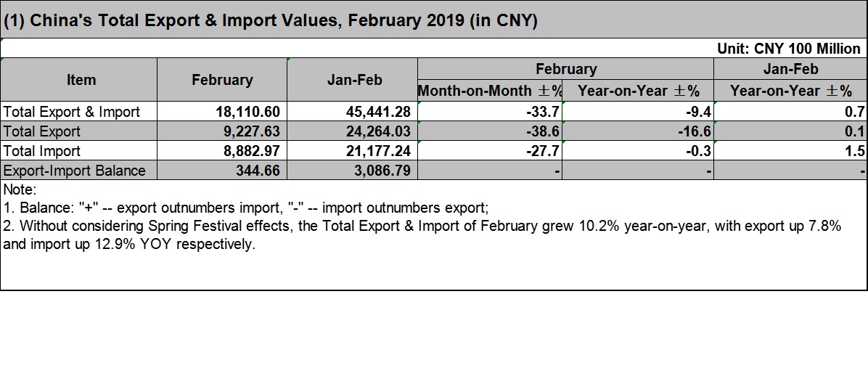Select the balance value 3,086.79

point(353,170)
